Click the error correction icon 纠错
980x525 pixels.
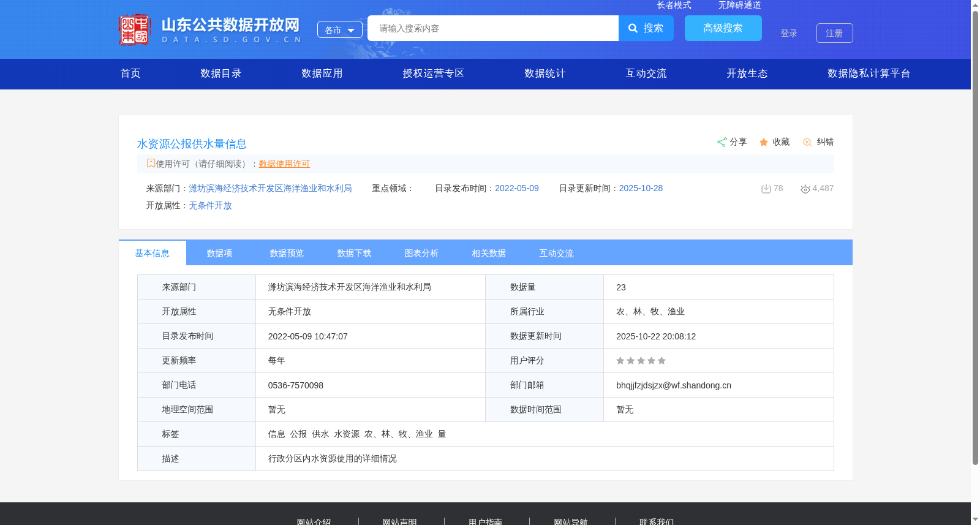(x=807, y=142)
